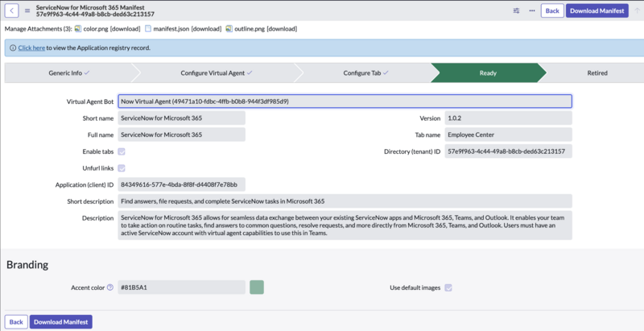Select the Ready stage
Viewport: 644px width, 331px height.
[488, 73]
